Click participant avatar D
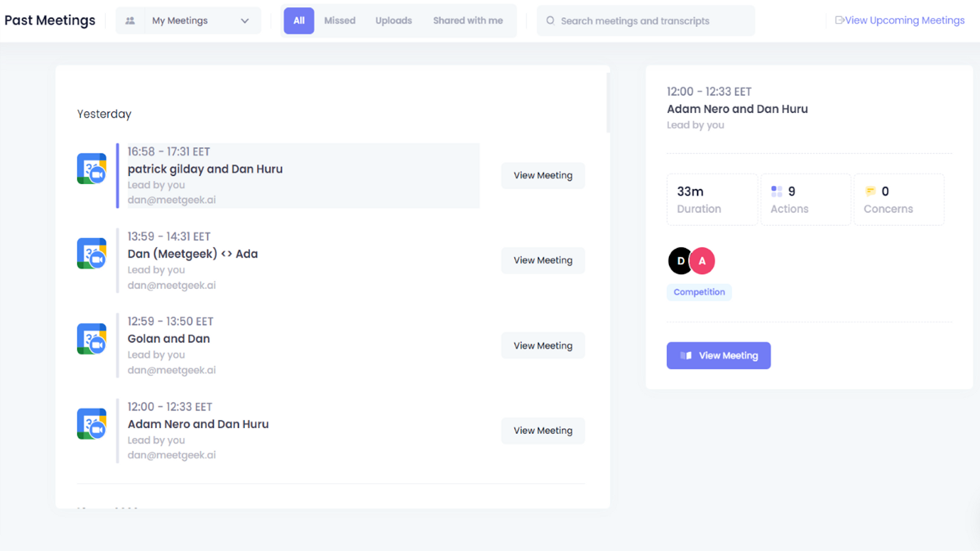Image resolution: width=980 pixels, height=551 pixels. (x=680, y=260)
